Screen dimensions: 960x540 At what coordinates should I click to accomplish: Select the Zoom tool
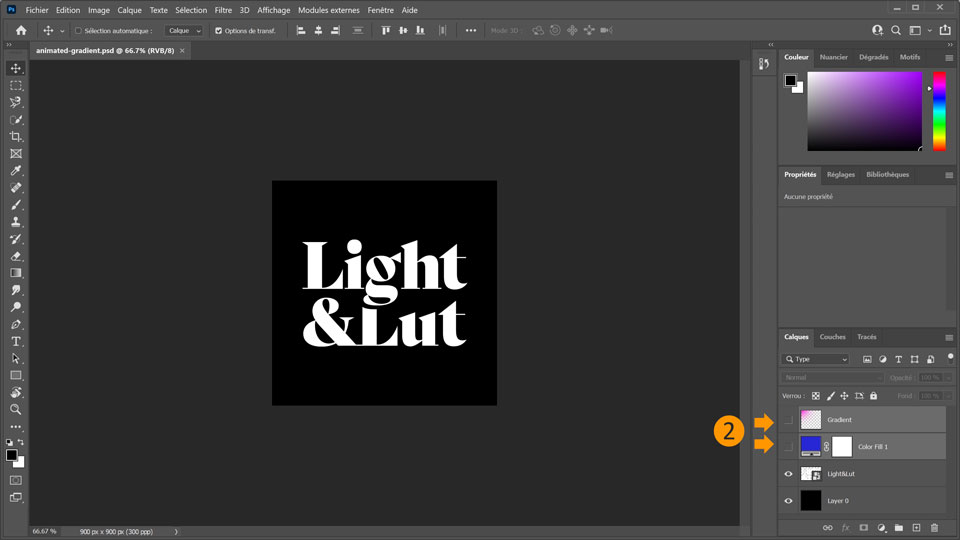tap(16, 409)
